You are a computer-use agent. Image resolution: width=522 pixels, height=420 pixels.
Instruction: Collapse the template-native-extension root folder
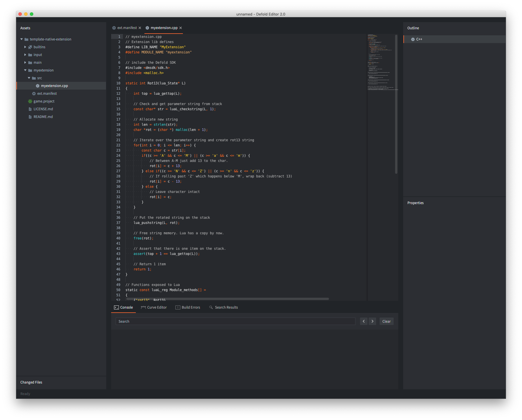22,39
